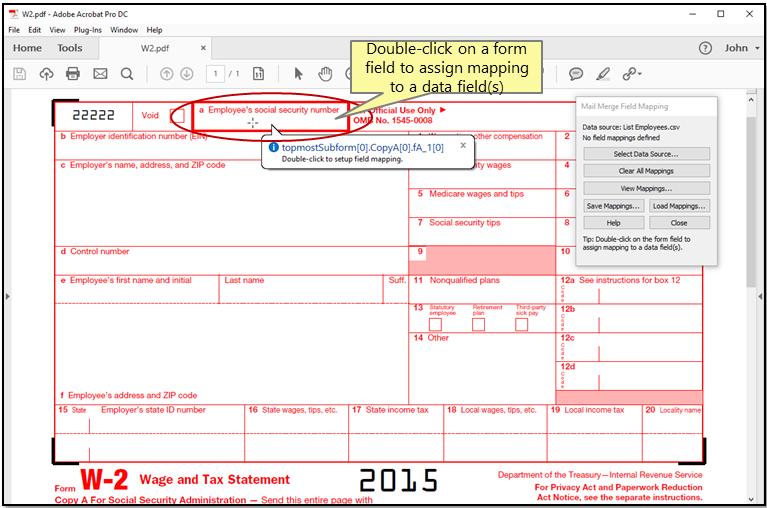Click the Local income tax field
Viewport: 767px width, 508px height.
coord(595,420)
